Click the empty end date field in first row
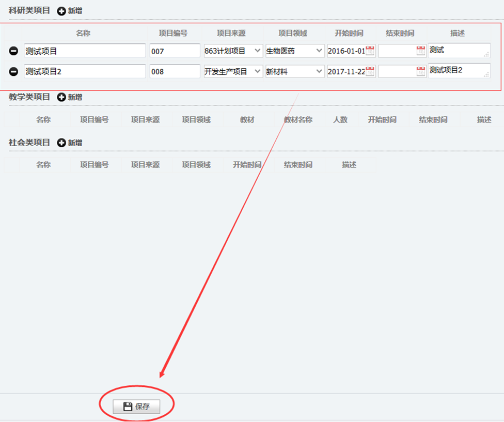504x422 pixels. 397,51
